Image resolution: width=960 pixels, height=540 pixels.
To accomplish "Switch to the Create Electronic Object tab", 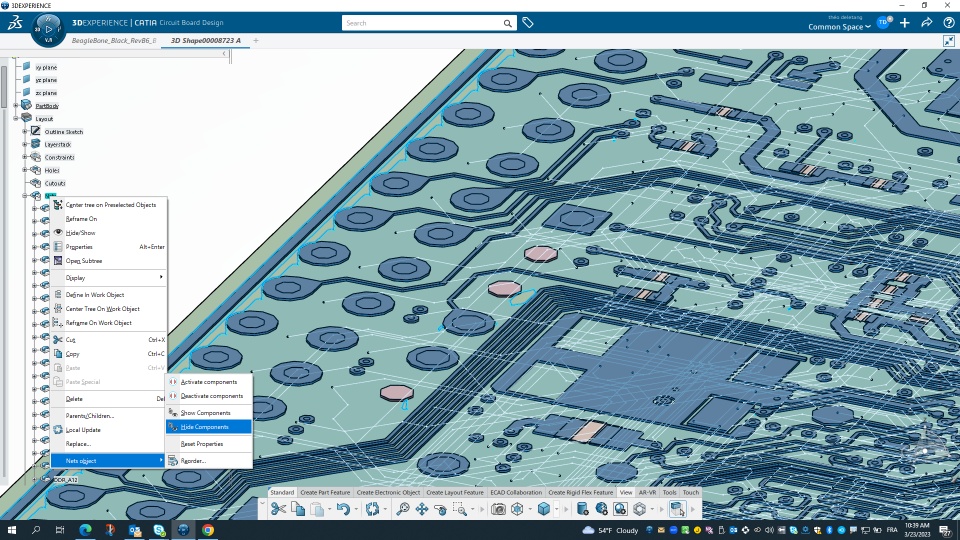I will (388, 492).
